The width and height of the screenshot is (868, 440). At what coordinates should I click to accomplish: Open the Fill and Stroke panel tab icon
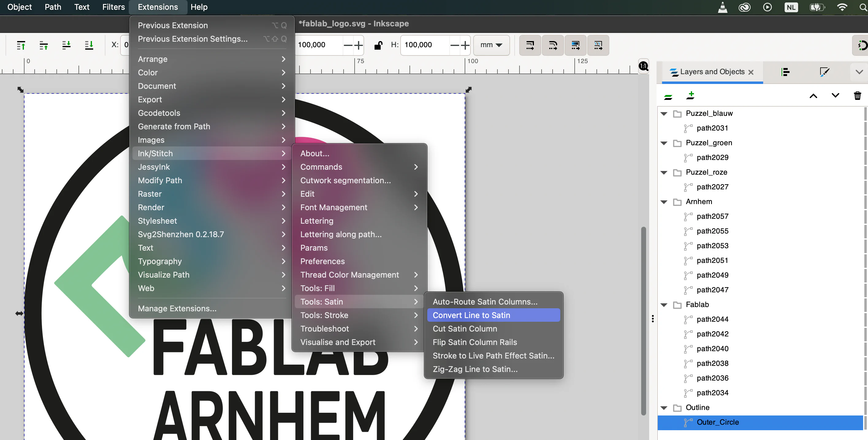[824, 72]
